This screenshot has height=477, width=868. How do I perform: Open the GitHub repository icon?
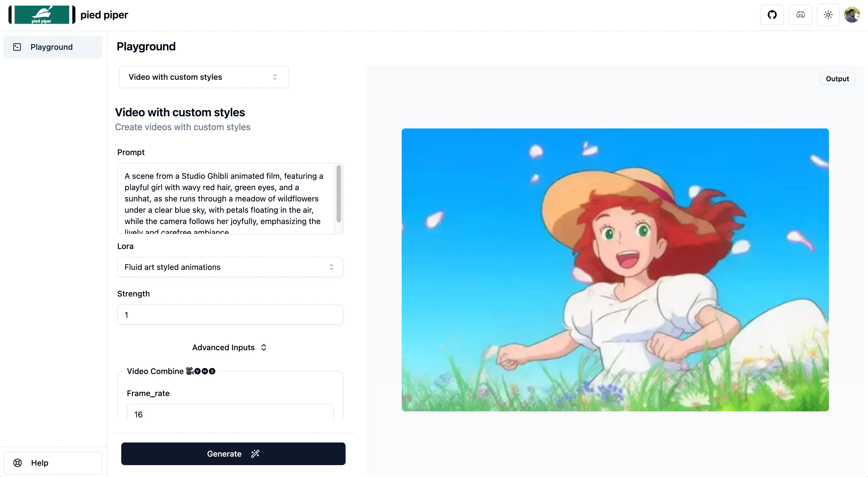click(772, 15)
